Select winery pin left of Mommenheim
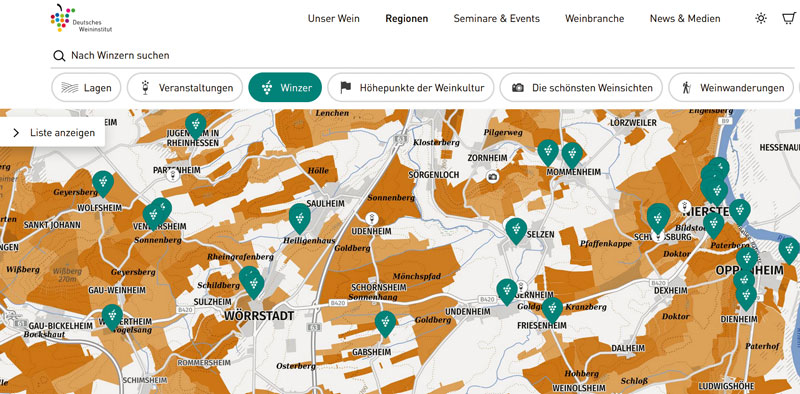This screenshot has height=394, width=800. pyautogui.click(x=548, y=152)
